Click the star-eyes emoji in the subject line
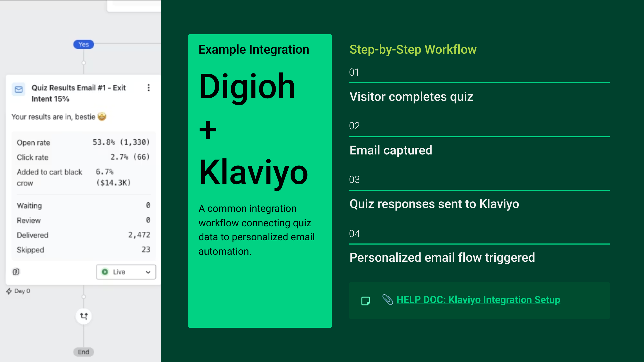 [102, 117]
